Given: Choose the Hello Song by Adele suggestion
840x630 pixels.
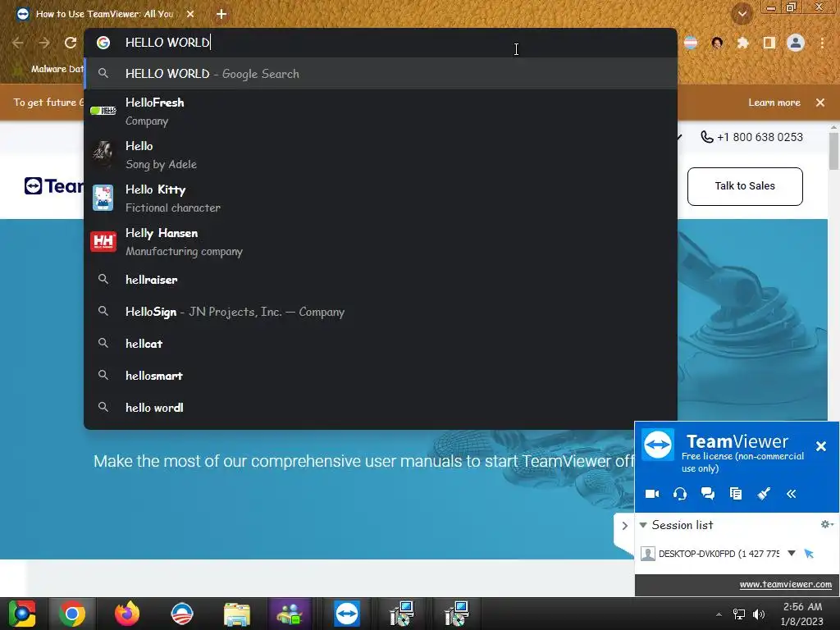Looking at the screenshot, I should point(381,155).
